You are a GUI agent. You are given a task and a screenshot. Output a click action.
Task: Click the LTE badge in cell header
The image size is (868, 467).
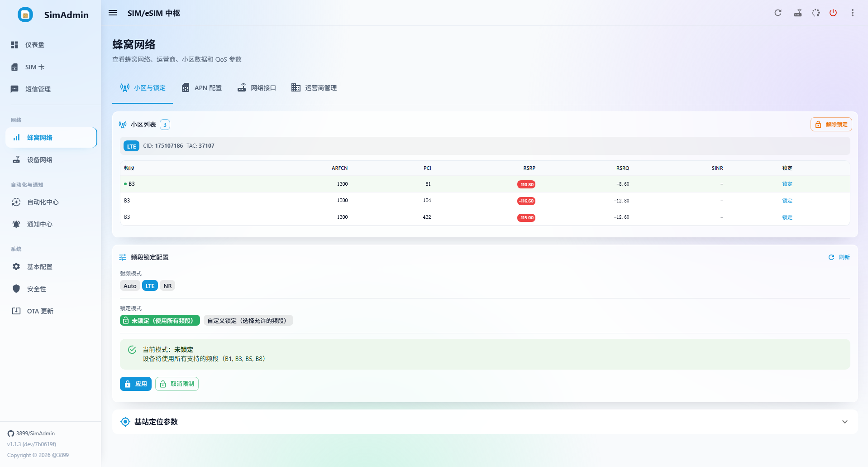pyautogui.click(x=132, y=146)
